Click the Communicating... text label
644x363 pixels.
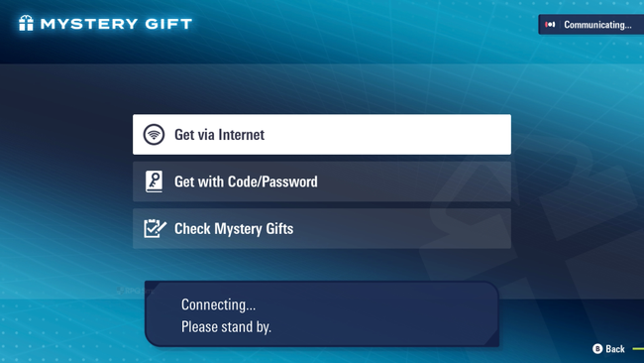[x=597, y=25]
